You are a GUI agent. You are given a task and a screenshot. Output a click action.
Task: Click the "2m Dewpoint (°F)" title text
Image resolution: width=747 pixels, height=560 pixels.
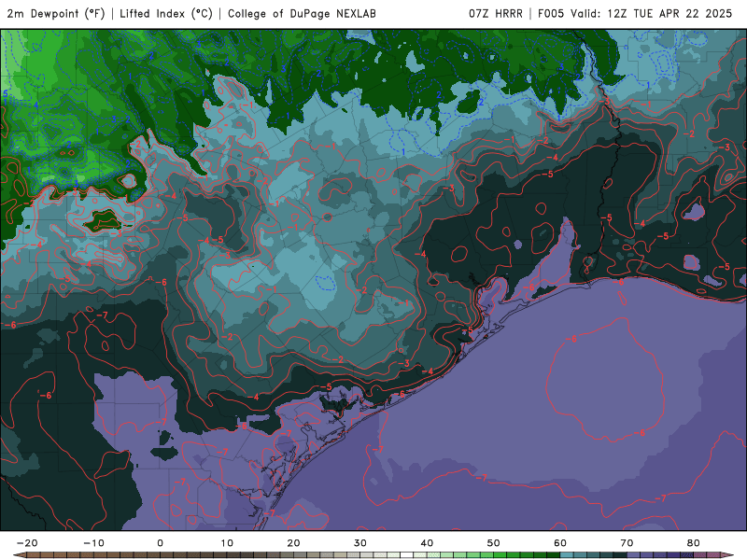click(x=56, y=14)
